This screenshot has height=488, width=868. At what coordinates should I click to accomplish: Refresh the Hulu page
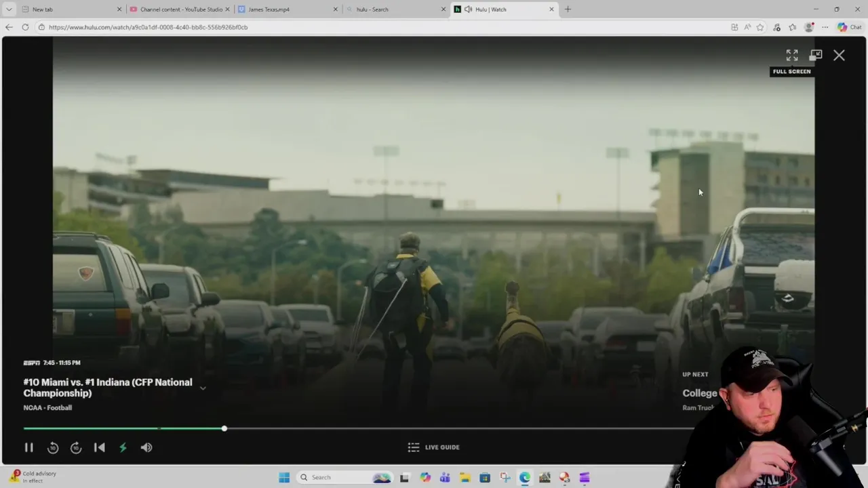click(x=25, y=27)
